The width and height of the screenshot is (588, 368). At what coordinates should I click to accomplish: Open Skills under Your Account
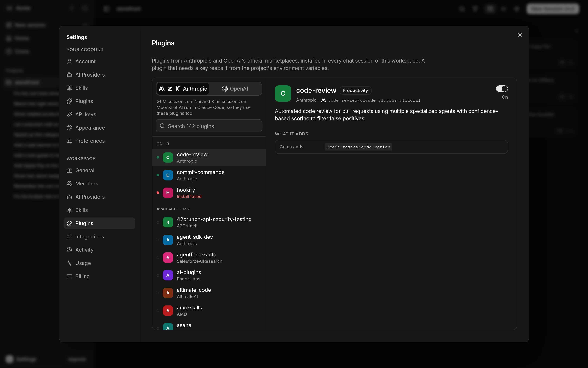coord(99,88)
